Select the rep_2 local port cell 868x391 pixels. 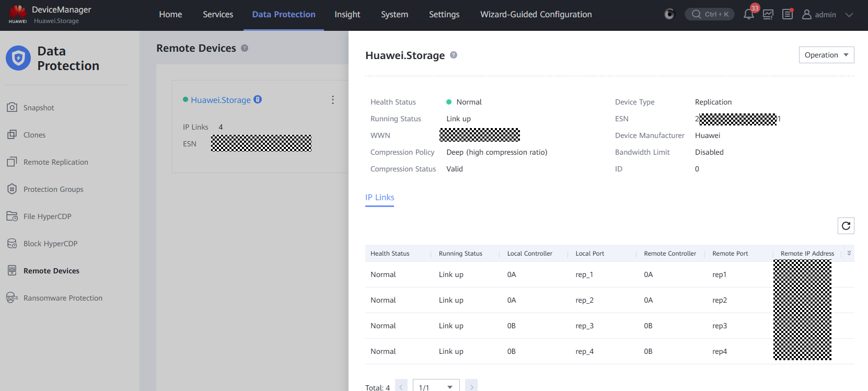click(x=584, y=300)
